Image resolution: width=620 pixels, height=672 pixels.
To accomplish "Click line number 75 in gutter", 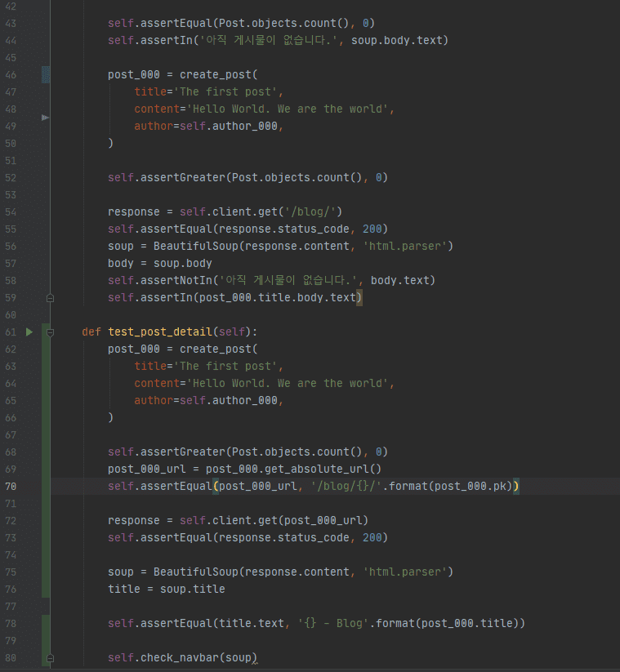I will pyautogui.click(x=11, y=572).
